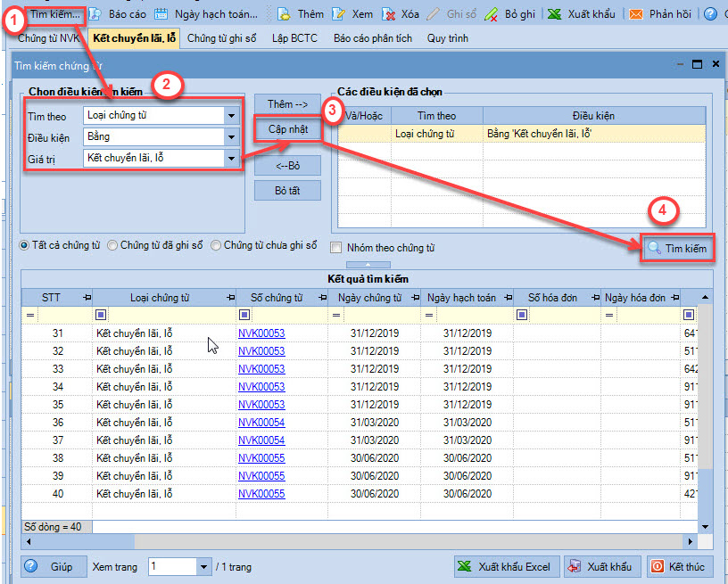Click the Xuất khẩu toolbar icon
728x584 pixels.
554,14
